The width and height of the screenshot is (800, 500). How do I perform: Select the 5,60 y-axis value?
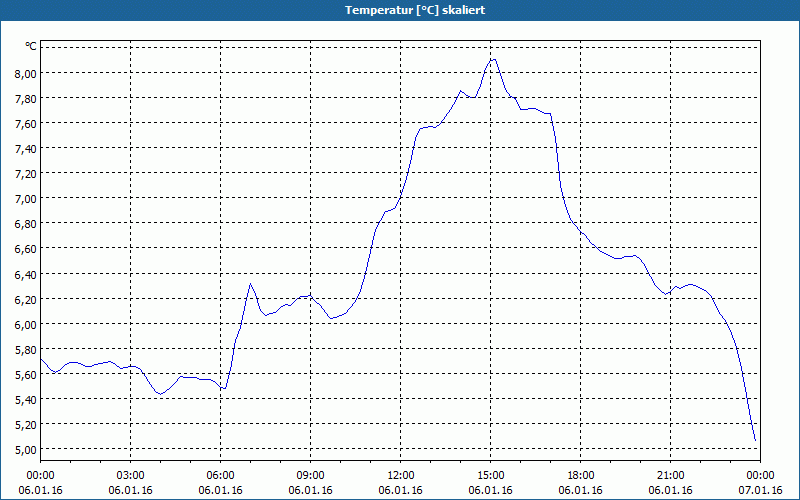pyautogui.click(x=26, y=374)
